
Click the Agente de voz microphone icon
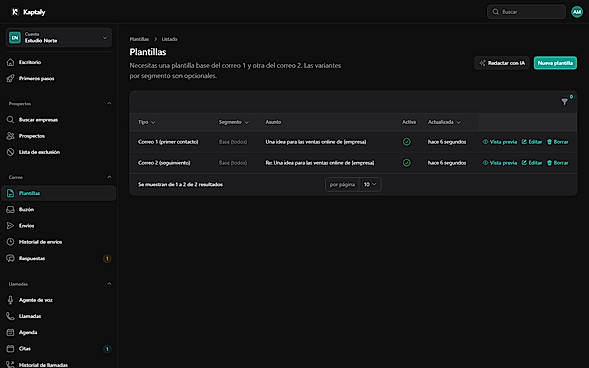coord(11,300)
